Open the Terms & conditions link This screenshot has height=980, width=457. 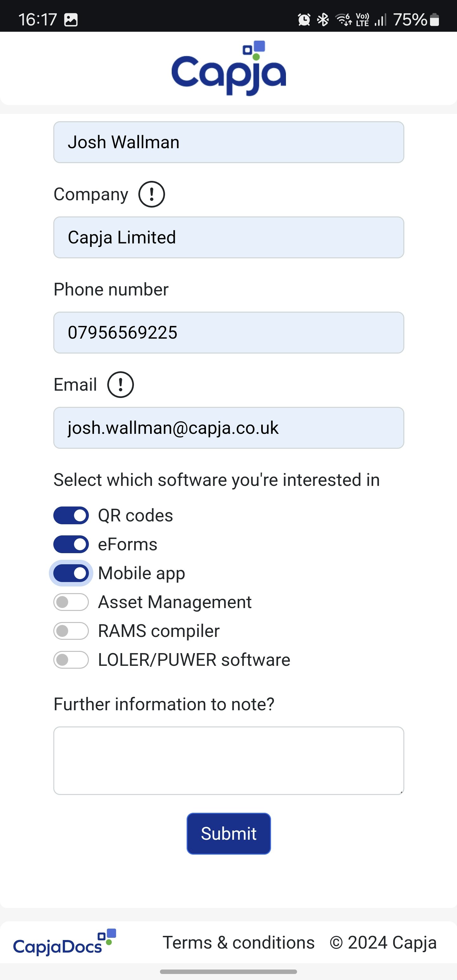click(x=239, y=943)
